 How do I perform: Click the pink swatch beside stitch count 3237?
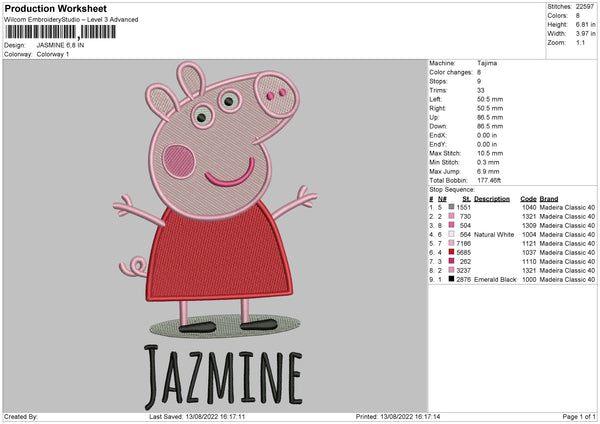click(x=451, y=270)
